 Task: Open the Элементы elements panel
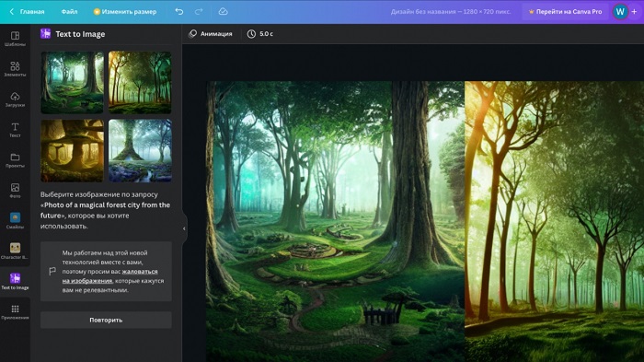pyautogui.click(x=15, y=69)
